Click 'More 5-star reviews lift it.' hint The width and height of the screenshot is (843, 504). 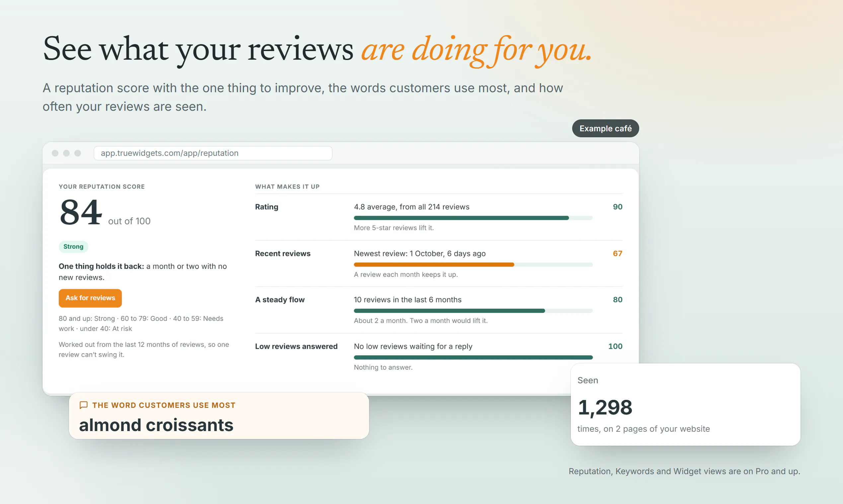point(394,228)
